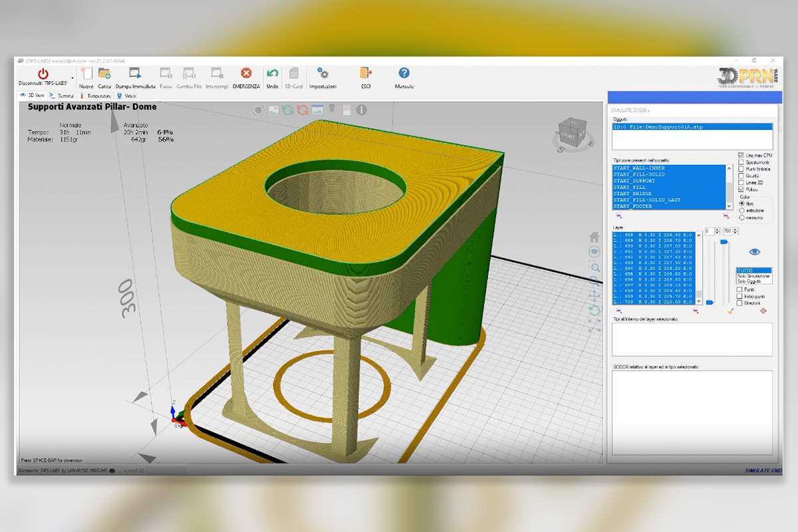Screen dimensions: 798x532
Task: Click the zoom-window magnifier icon in the viewport
Action: point(595,267)
